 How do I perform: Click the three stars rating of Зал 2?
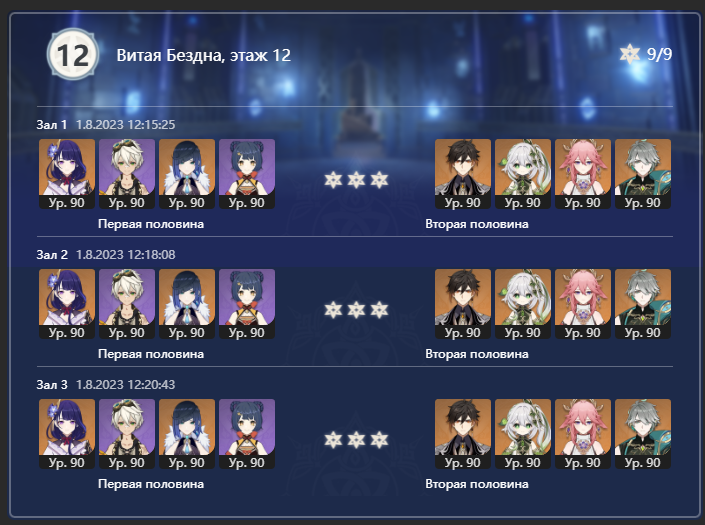coord(356,310)
